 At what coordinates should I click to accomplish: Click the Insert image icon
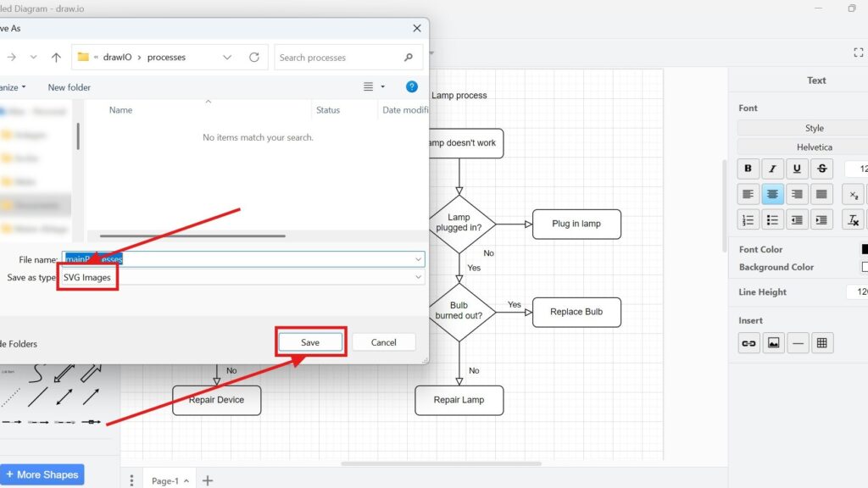tap(773, 343)
